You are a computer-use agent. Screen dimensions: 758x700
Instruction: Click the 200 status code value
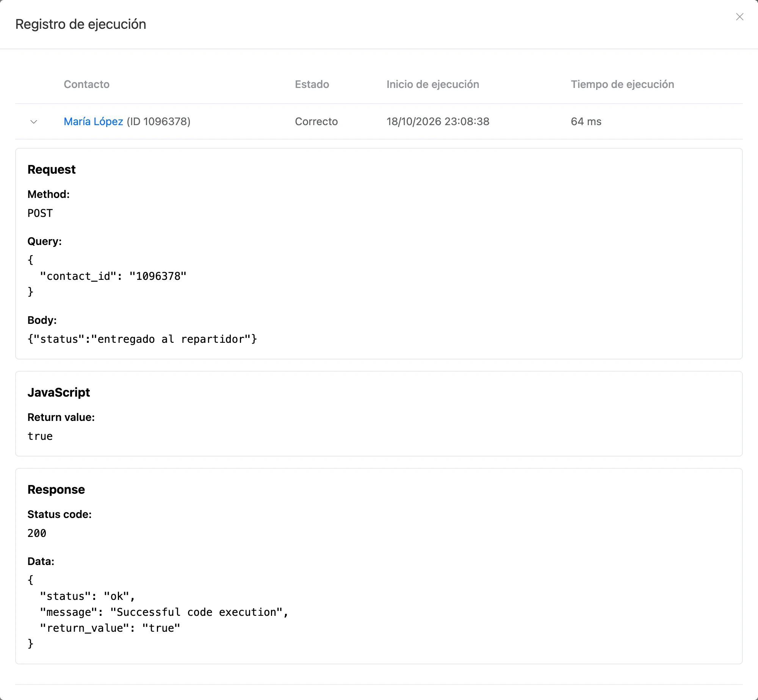point(37,533)
